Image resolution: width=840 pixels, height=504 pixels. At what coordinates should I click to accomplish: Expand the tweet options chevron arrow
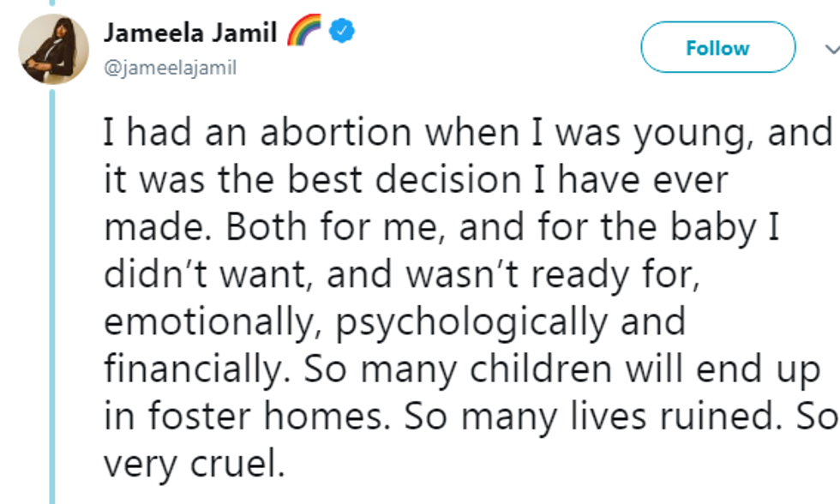point(829,48)
